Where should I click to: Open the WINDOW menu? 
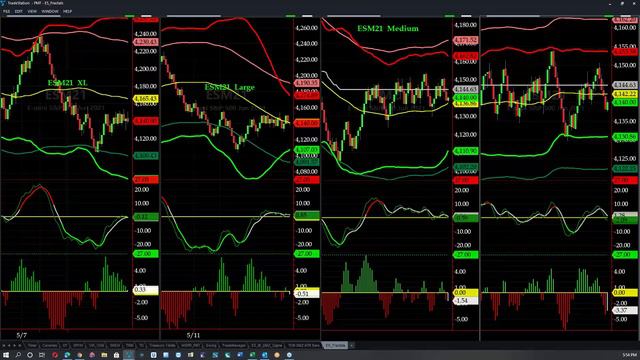[x=50, y=11]
